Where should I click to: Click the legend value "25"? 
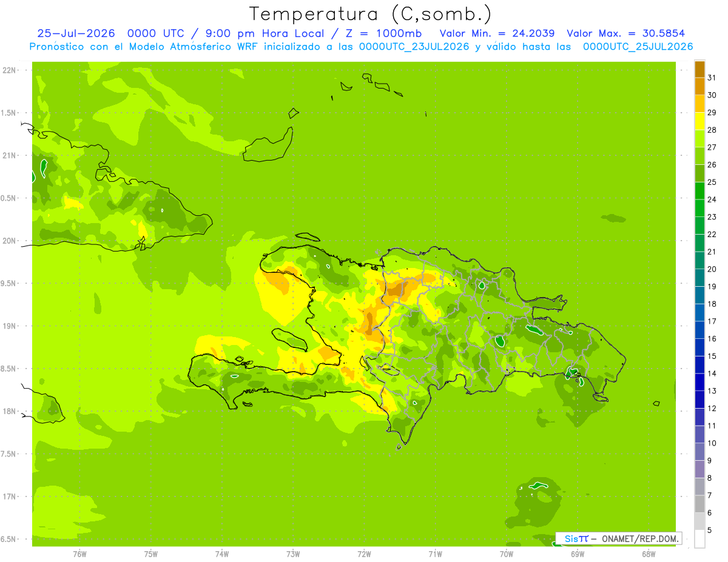click(x=712, y=182)
